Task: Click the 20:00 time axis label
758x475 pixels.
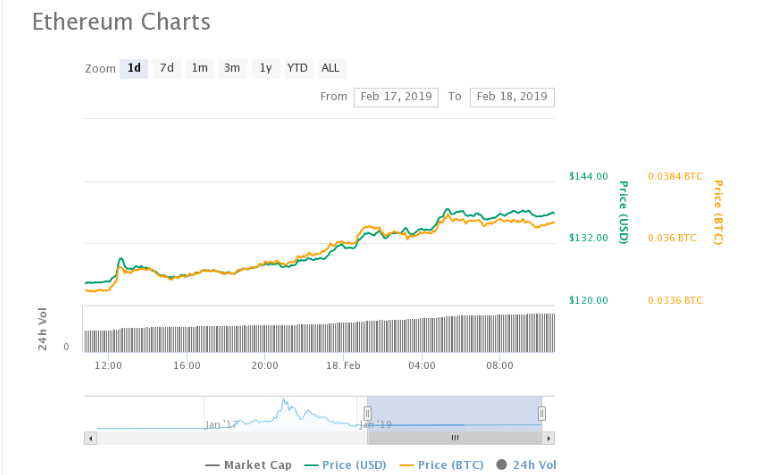Action: 265,366
